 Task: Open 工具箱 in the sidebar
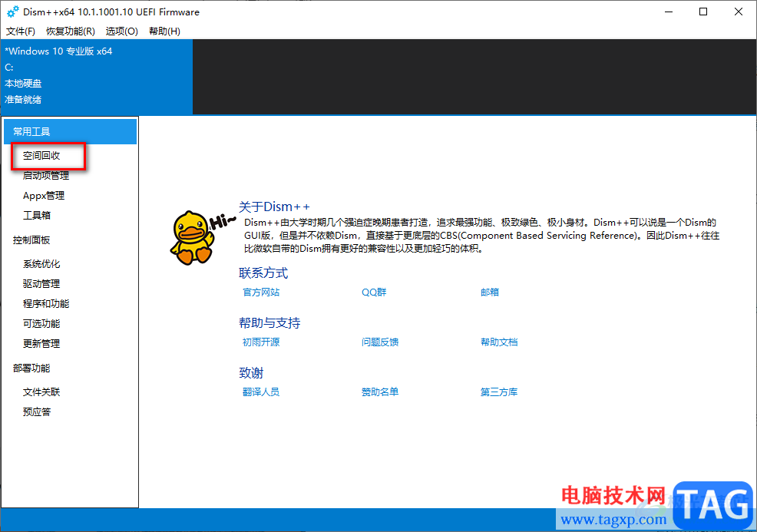click(37, 215)
